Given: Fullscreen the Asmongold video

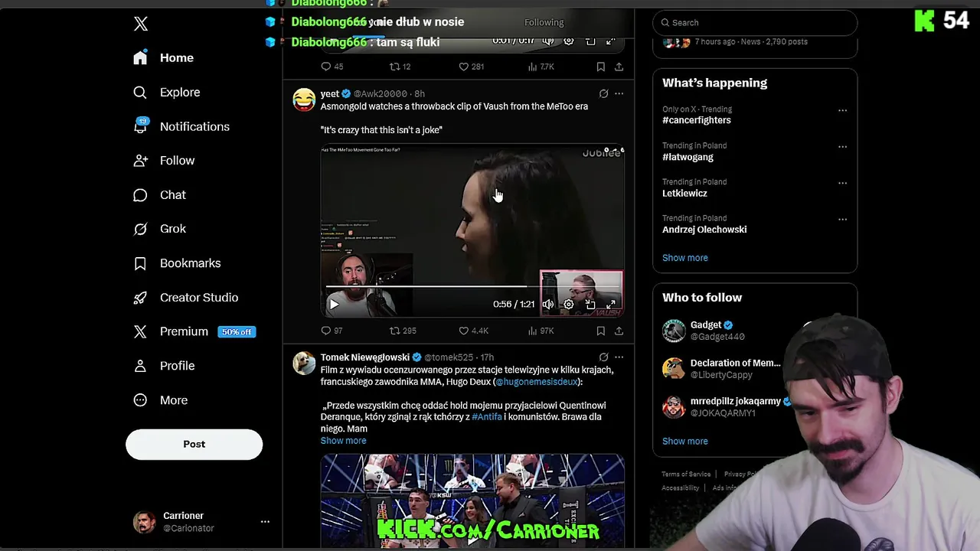Looking at the screenshot, I should tap(611, 304).
